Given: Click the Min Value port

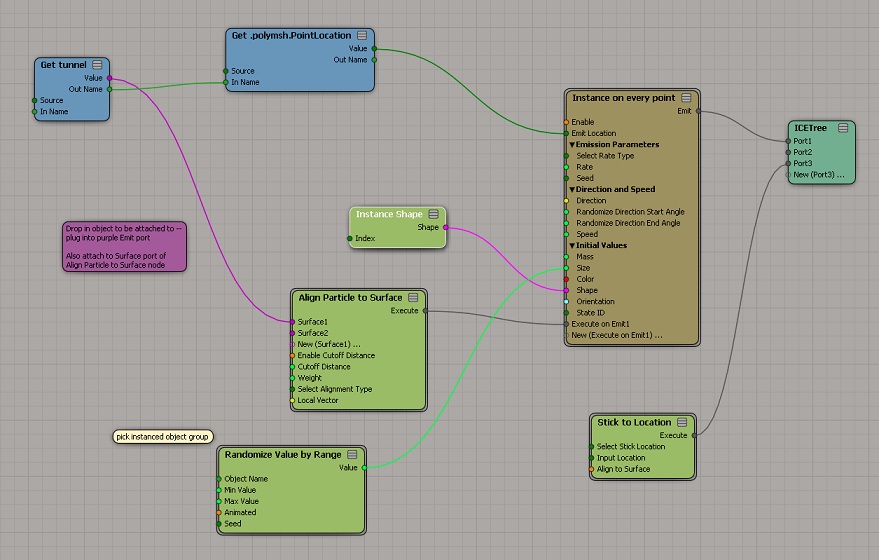Looking at the screenshot, I should coord(219,490).
